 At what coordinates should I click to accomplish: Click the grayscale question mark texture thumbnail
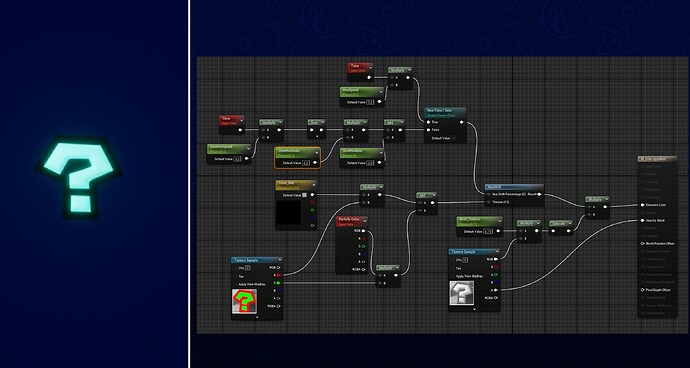(461, 293)
